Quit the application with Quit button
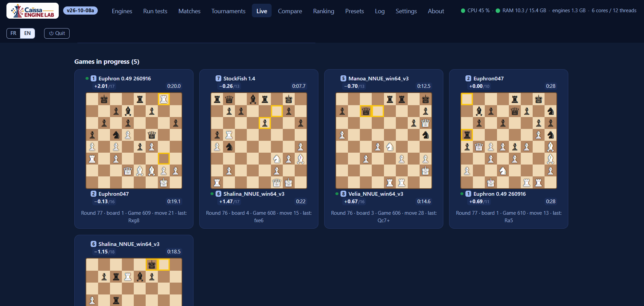 pyautogui.click(x=57, y=33)
